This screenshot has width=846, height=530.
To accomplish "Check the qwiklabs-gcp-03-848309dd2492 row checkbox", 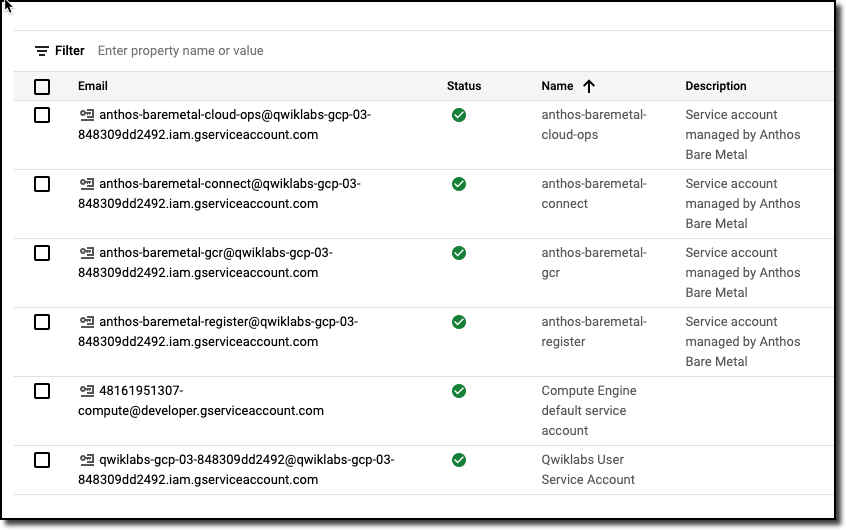I will [42, 460].
